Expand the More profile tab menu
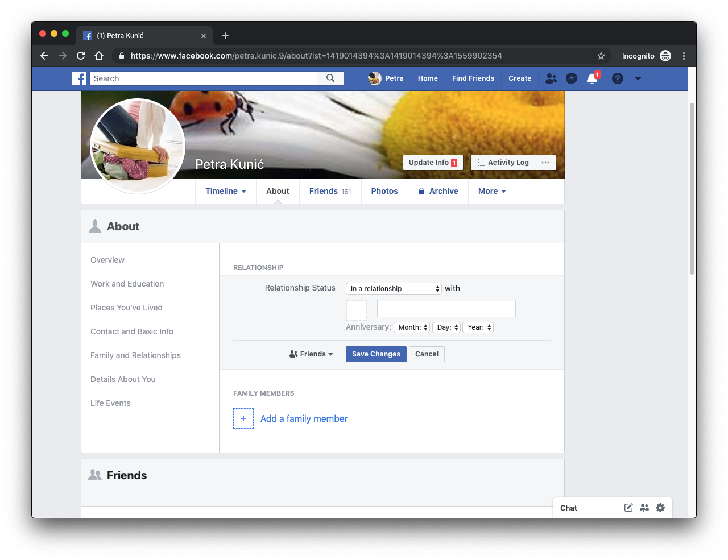 [x=492, y=191]
